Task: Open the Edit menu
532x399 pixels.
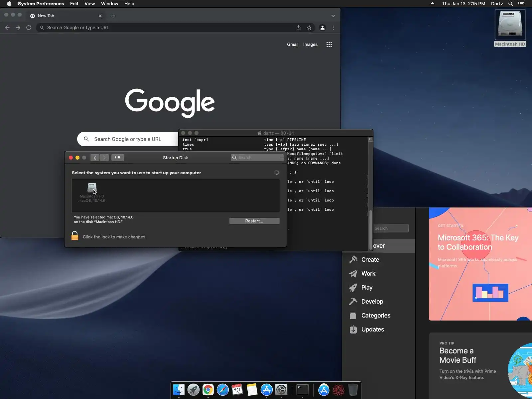Action: [74, 4]
